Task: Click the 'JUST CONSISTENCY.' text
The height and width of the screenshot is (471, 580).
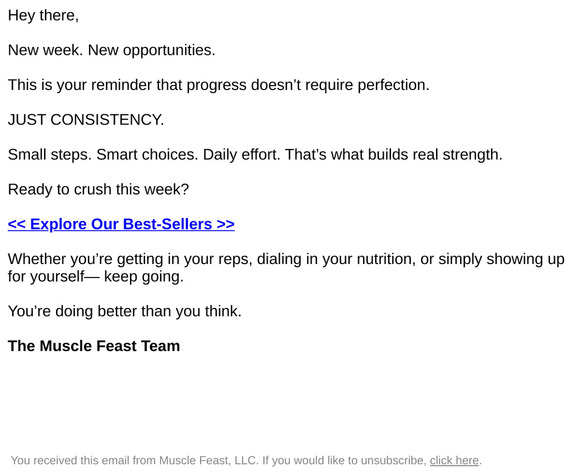Action: [x=86, y=120]
